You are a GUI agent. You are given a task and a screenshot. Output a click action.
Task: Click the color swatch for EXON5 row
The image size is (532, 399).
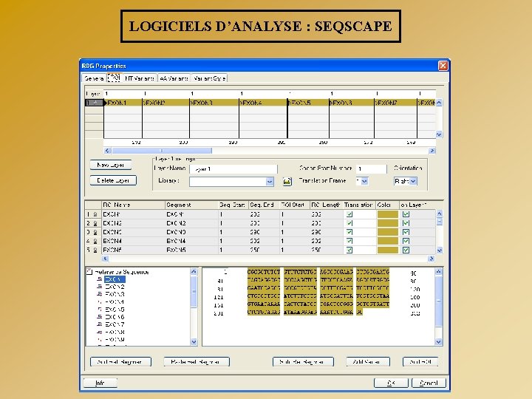pos(387,250)
